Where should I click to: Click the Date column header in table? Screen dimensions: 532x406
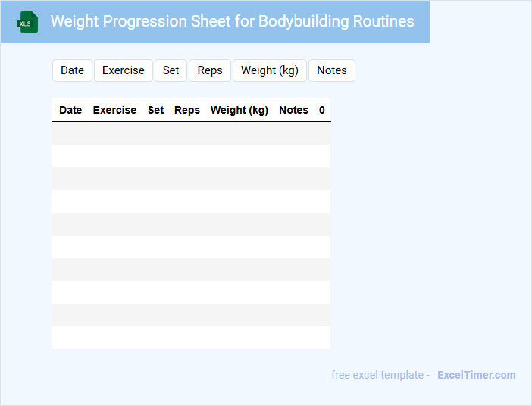pos(70,110)
